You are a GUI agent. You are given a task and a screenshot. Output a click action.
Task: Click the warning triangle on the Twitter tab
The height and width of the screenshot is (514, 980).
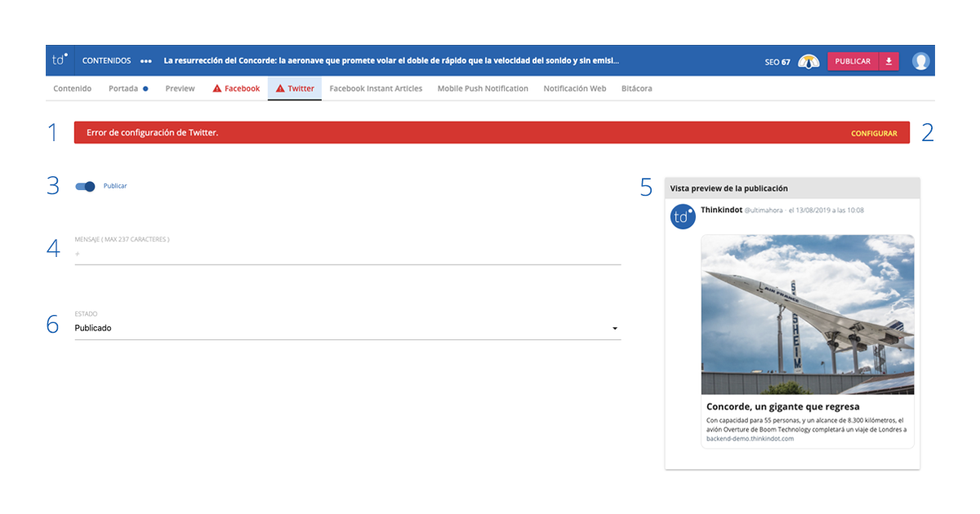point(280,89)
